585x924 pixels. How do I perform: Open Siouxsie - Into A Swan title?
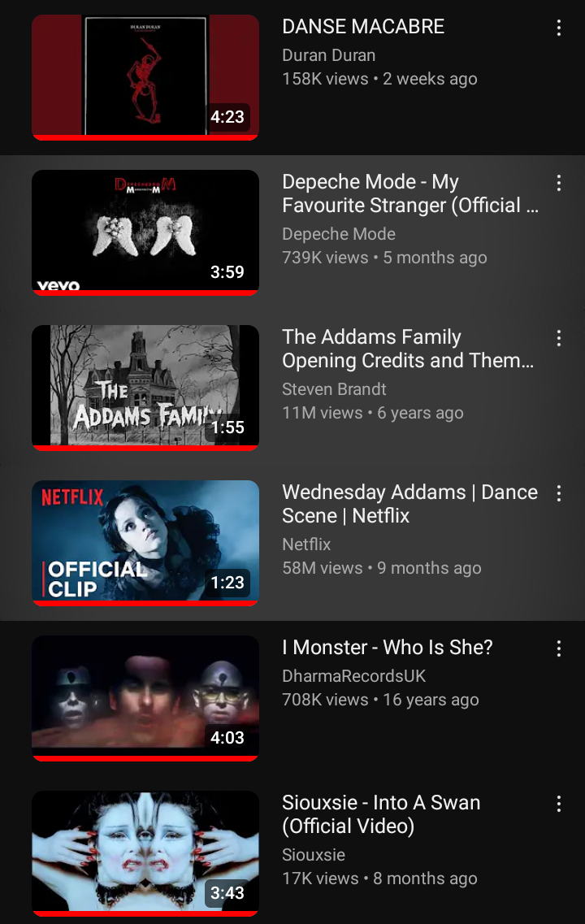381,814
